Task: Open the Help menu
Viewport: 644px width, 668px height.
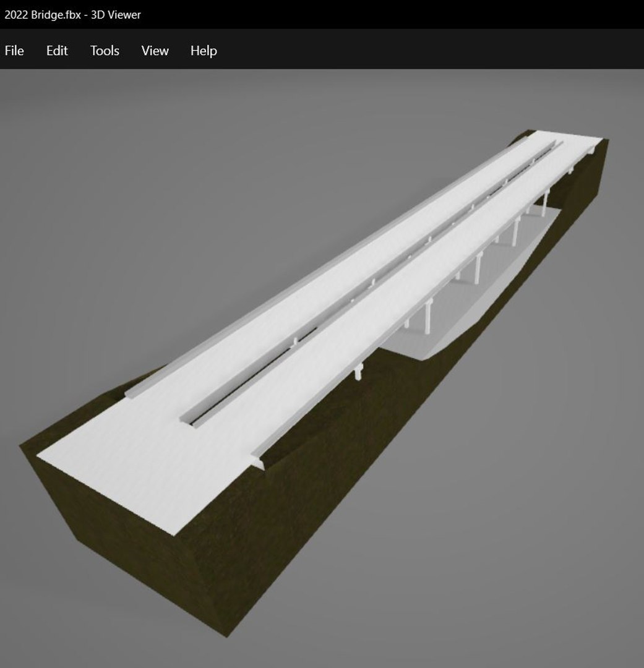Action: (204, 51)
